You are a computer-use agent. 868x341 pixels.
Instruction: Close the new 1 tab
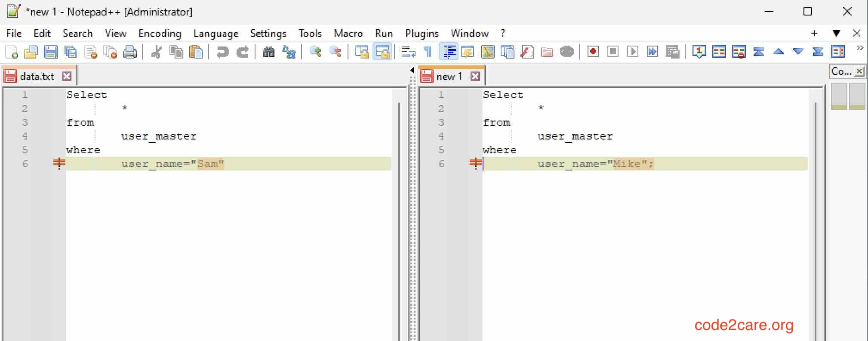pyautogui.click(x=475, y=76)
